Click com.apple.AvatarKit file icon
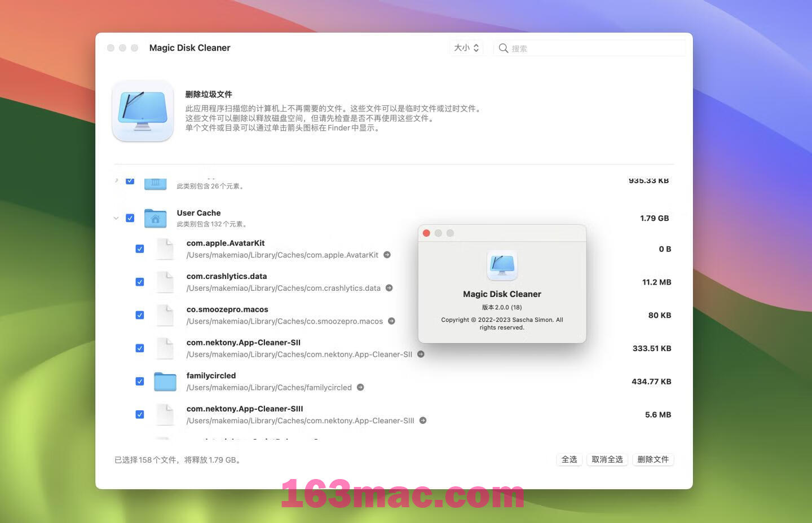This screenshot has height=523, width=812. point(165,249)
